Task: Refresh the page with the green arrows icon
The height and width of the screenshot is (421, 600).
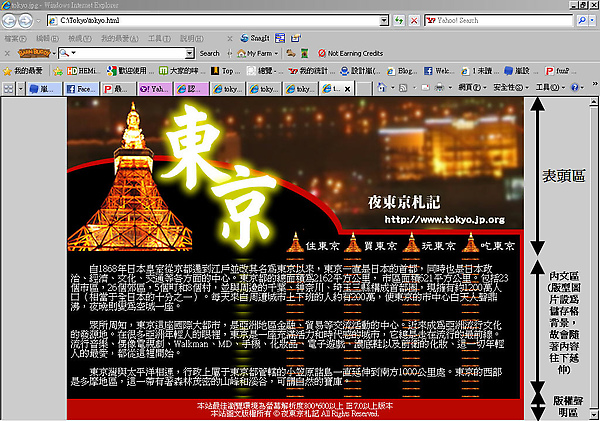Action: coord(399,21)
